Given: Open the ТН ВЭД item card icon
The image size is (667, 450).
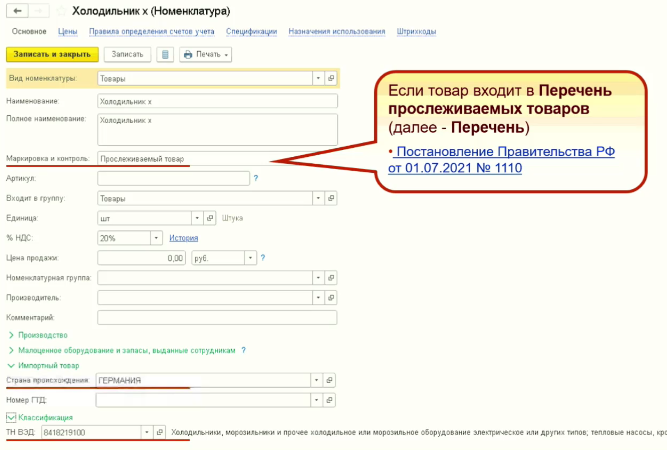Looking at the screenshot, I should (159, 432).
